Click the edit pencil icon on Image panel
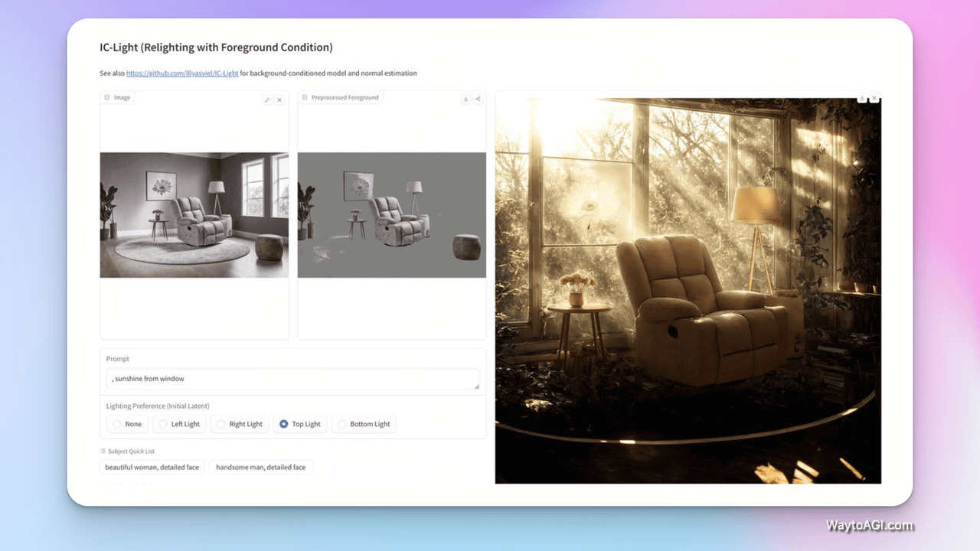The height and width of the screenshot is (551, 980). tap(267, 100)
